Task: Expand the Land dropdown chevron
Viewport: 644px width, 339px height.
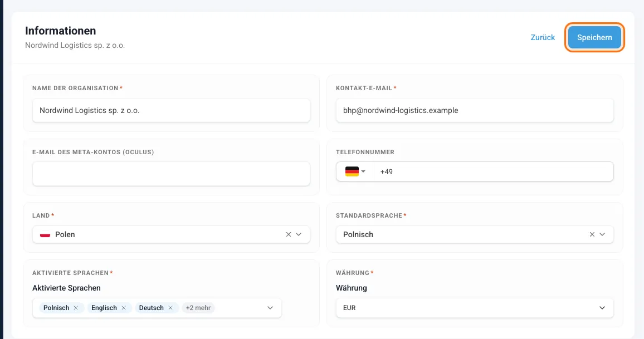Action: point(299,234)
